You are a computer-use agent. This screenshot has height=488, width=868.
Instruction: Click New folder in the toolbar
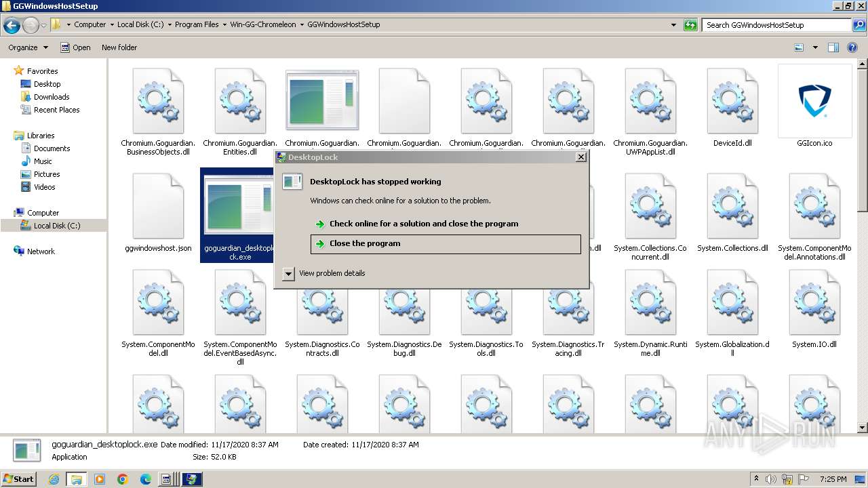pos(119,47)
